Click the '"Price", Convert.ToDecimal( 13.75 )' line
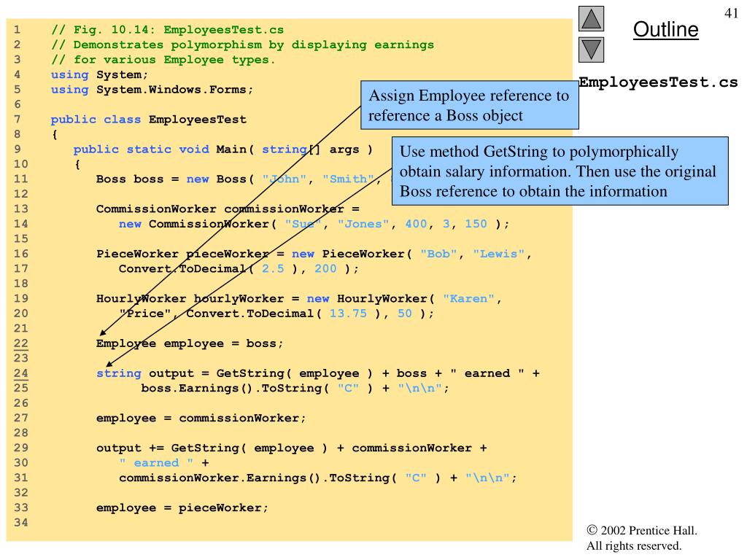This screenshot has height=560, width=747. coord(276,314)
